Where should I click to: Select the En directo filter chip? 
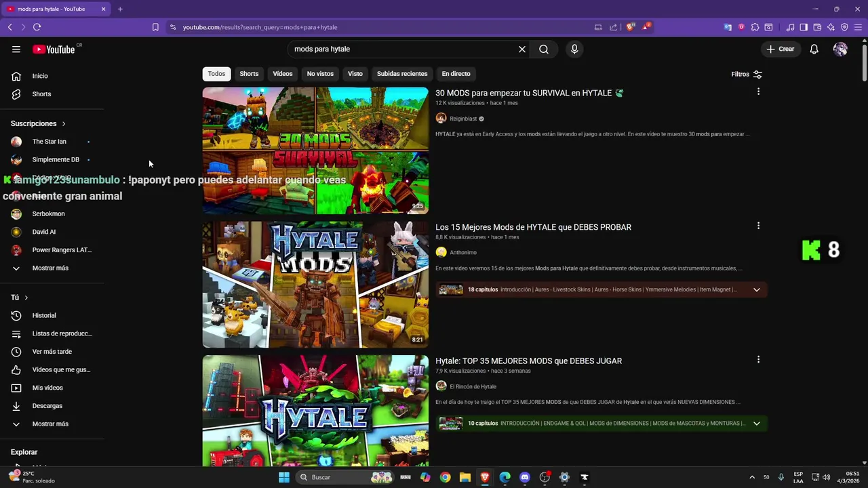(x=456, y=73)
